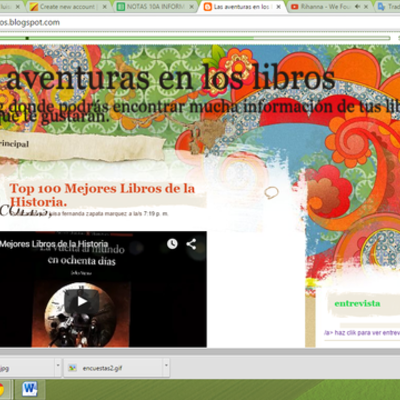
Task: Open the Principal navigation page link
Action: tap(14, 144)
